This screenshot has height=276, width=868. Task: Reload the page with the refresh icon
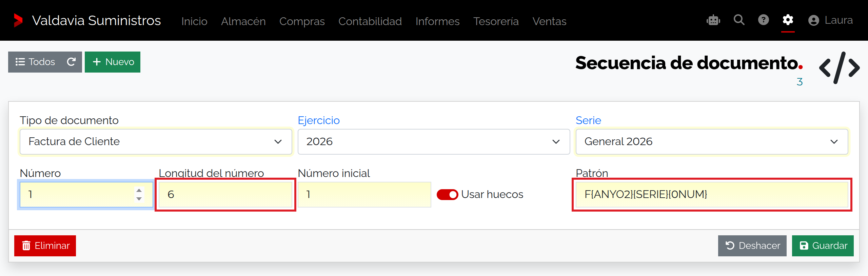(71, 62)
